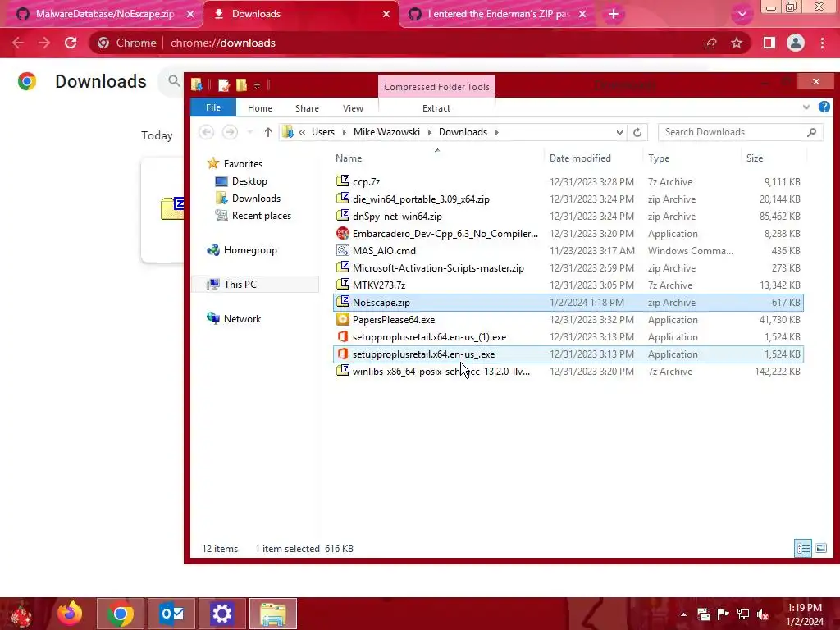
Task: Open a new Chrome tab
Action: [614, 14]
